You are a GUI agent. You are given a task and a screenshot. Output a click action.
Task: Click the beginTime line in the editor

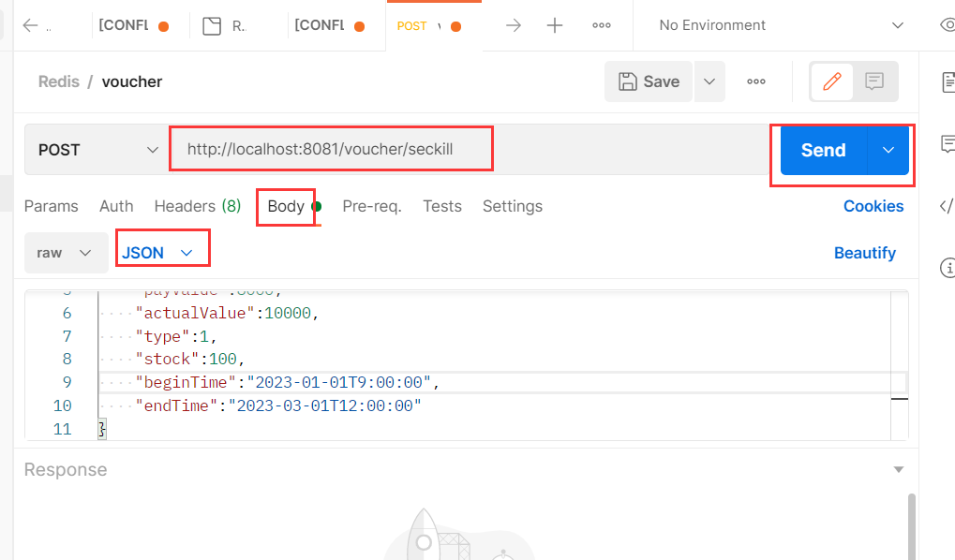click(287, 382)
